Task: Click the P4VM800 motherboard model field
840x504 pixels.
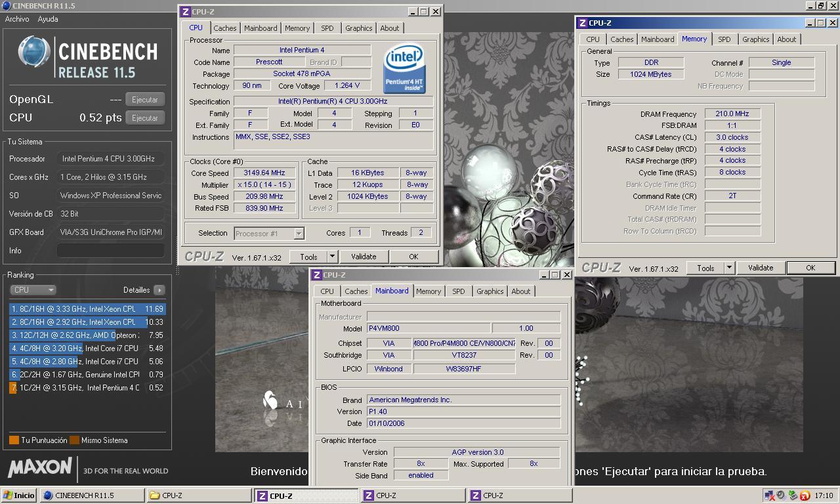Action: [428, 328]
